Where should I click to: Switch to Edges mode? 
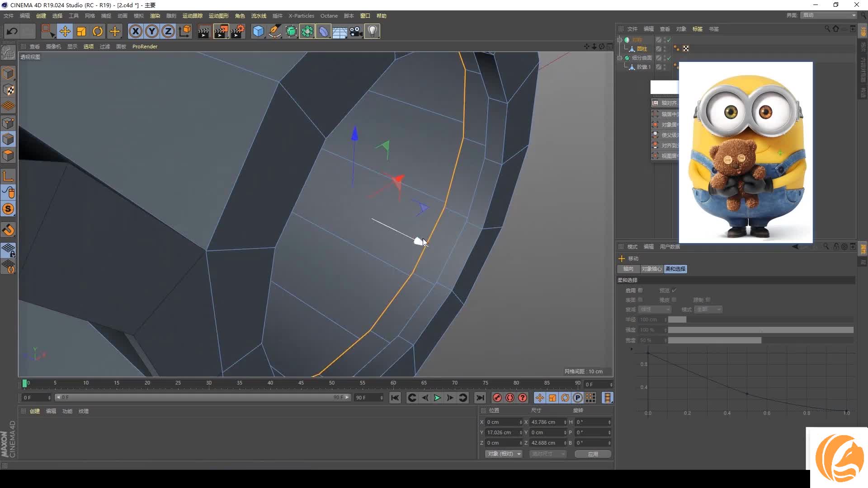coord(8,139)
